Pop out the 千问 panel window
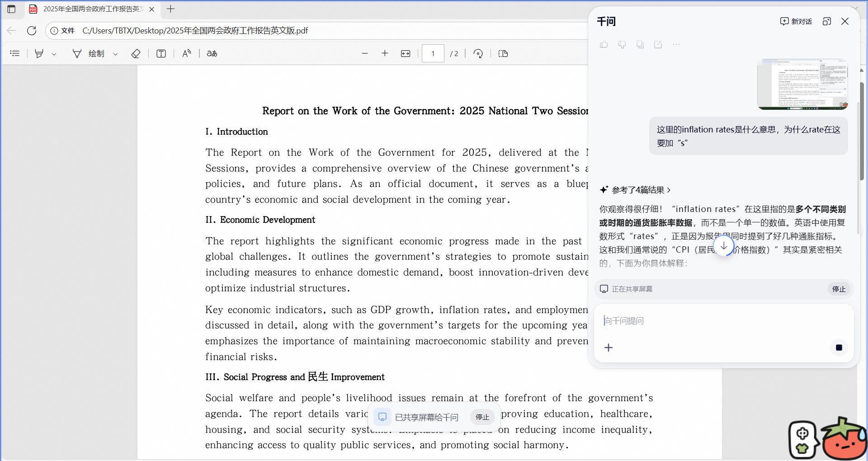The width and height of the screenshot is (868, 461). coord(827,21)
